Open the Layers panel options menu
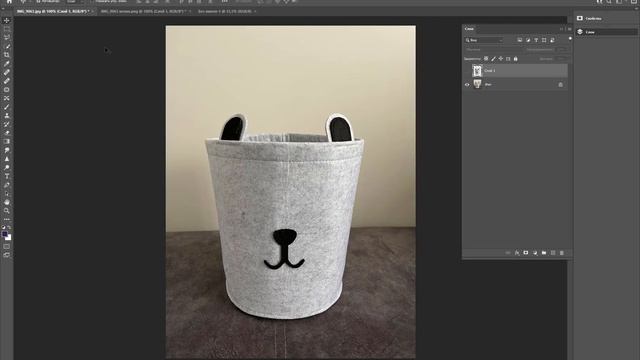 tap(569, 29)
